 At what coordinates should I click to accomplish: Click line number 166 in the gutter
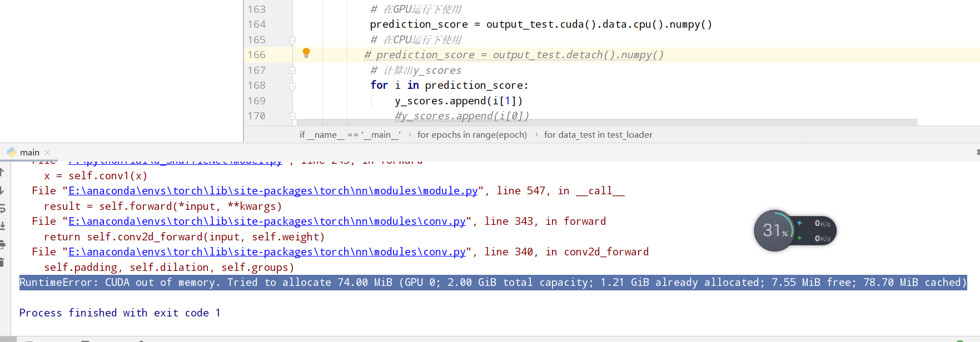coord(256,55)
